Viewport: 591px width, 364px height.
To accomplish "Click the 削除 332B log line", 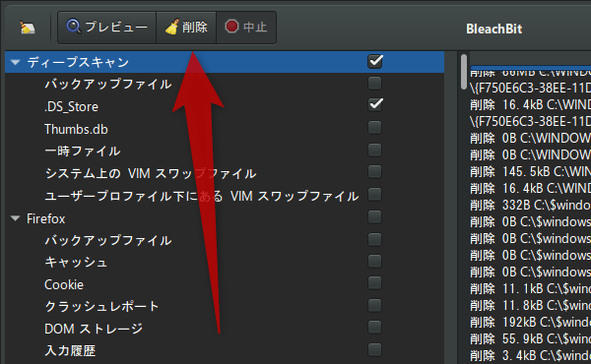I will coord(530,206).
